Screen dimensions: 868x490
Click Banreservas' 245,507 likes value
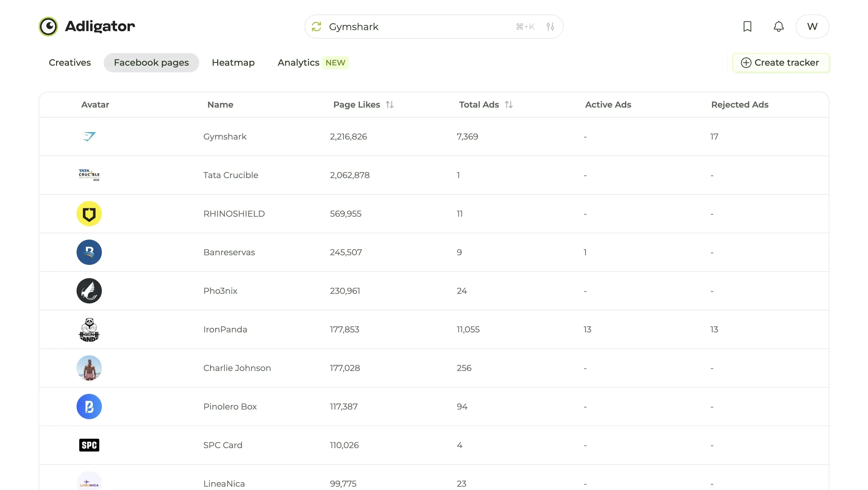point(346,253)
